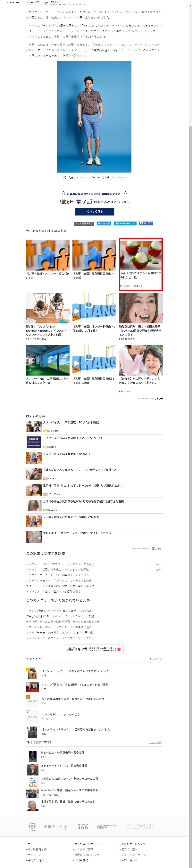
Task: Open the ホーム footer menu link
Action: tap(31, 844)
